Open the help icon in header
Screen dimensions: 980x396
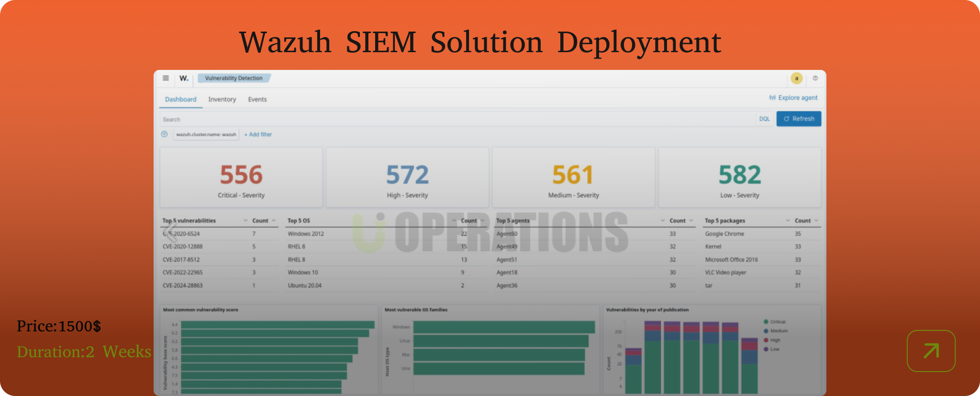[815, 78]
